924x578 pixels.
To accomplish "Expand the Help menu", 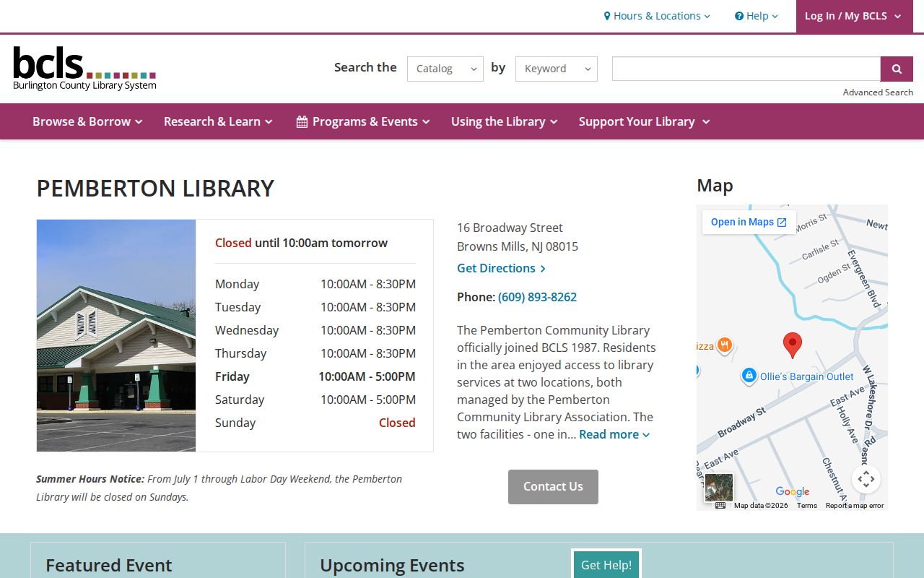I will pos(757,16).
